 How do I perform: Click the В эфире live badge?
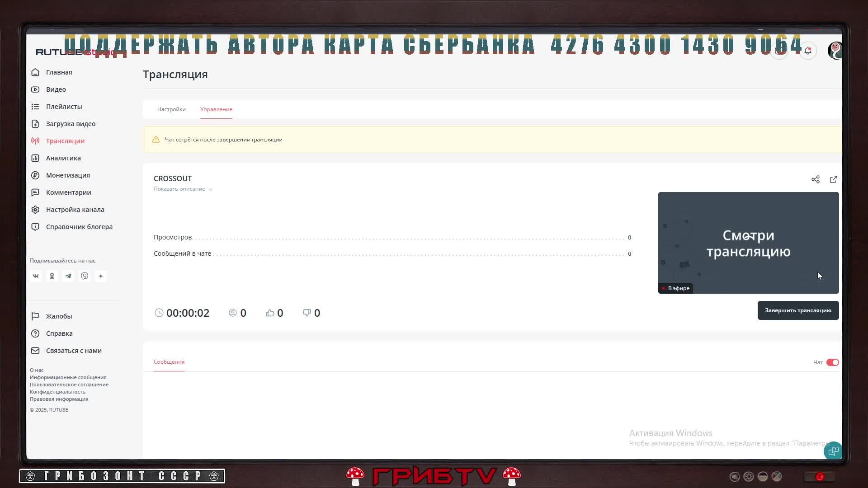pos(675,288)
